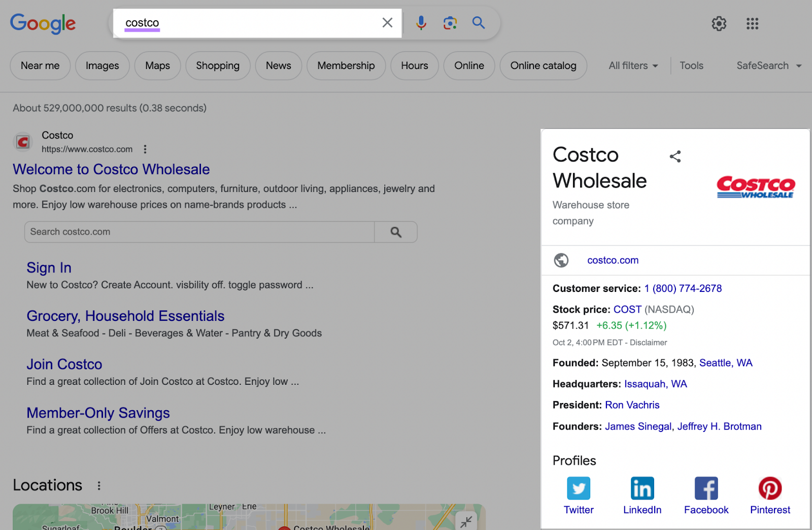Open the three-dot menu beside costco.com URL
The image size is (812, 530).
click(x=145, y=149)
